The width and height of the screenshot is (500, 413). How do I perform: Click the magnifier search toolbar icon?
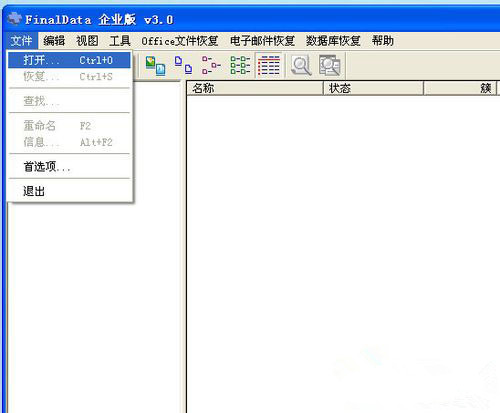pyautogui.click(x=301, y=65)
